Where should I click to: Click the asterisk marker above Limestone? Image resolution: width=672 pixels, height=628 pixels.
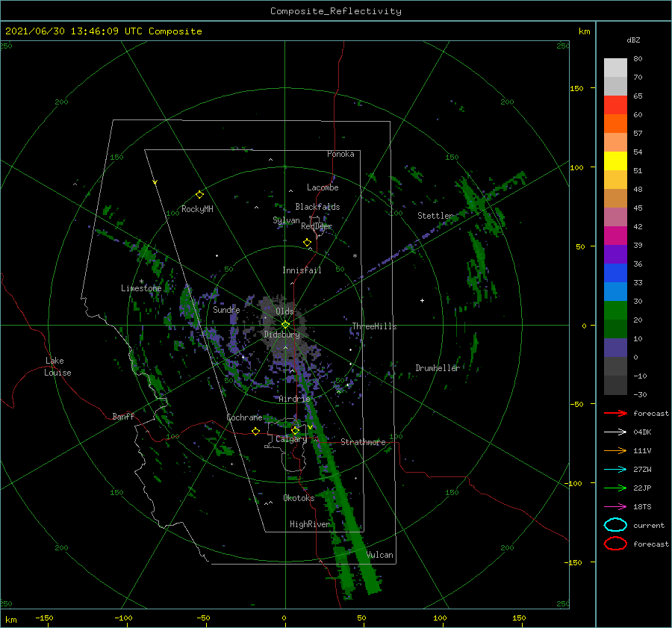(141, 282)
